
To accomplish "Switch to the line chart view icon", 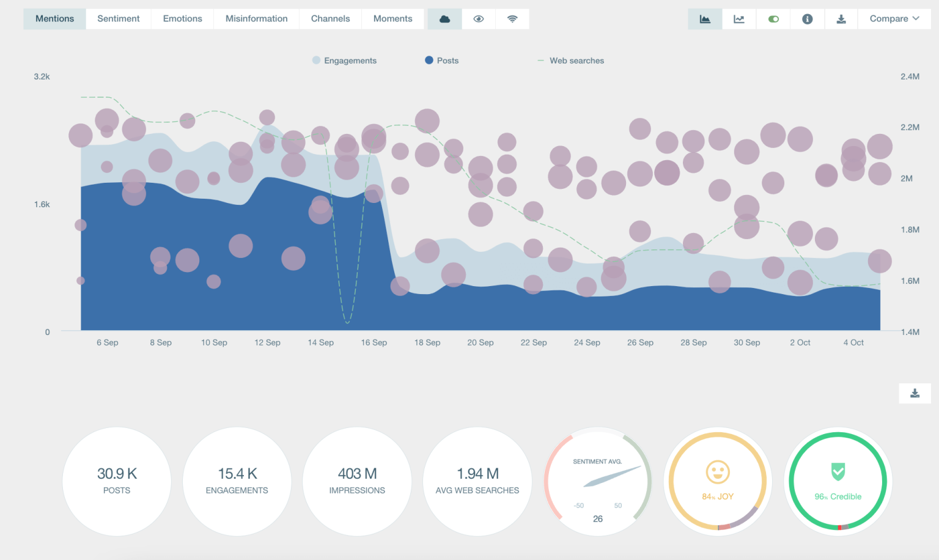I will click(x=739, y=19).
